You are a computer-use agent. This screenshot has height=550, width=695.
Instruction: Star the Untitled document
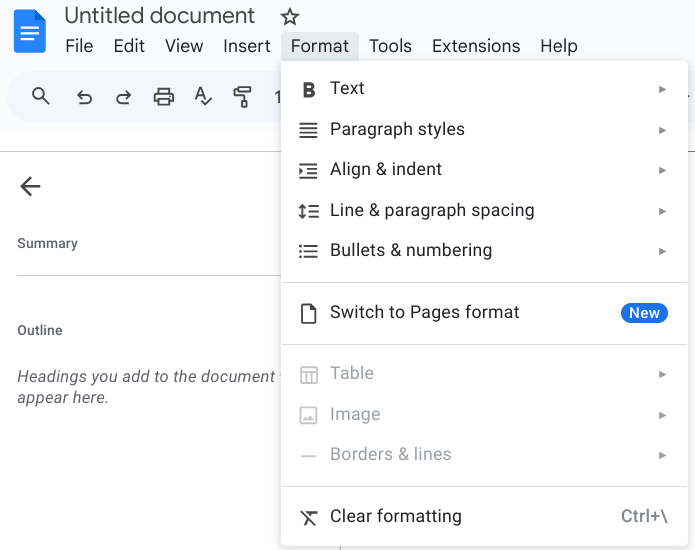[290, 17]
